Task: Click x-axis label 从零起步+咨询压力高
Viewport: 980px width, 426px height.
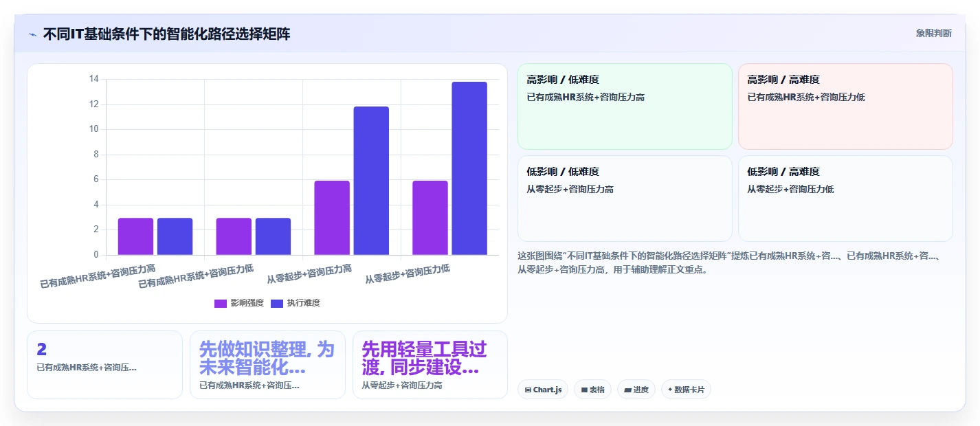Action: [309, 274]
